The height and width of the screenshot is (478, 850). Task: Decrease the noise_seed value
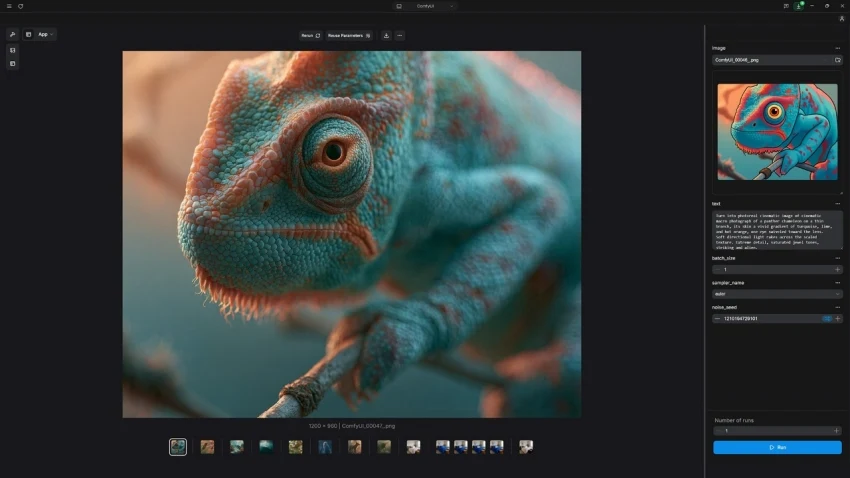pyautogui.click(x=717, y=319)
